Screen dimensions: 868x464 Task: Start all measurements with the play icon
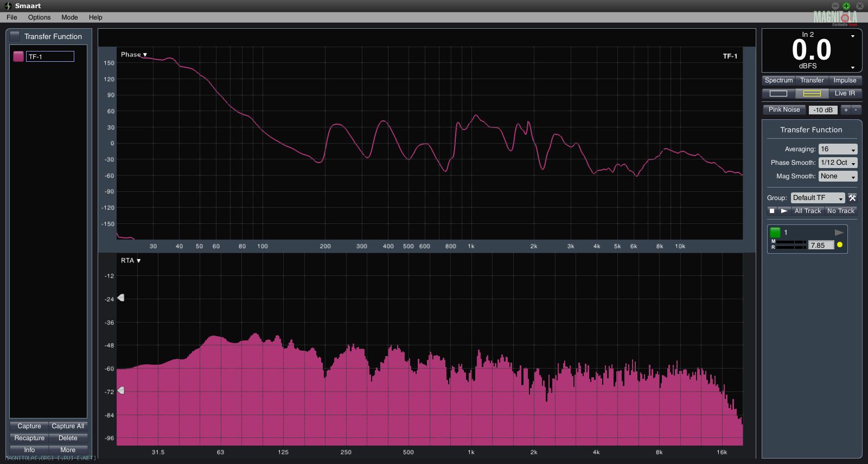coord(784,211)
